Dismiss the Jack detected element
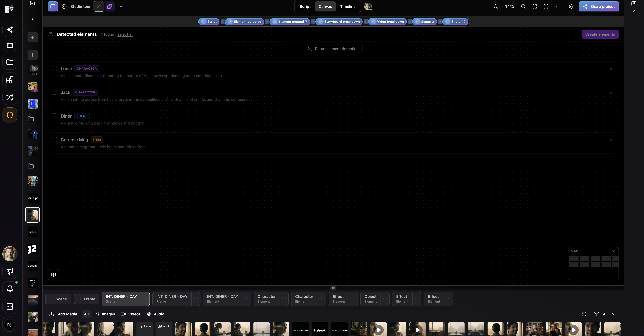The height and width of the screenshot is (336, 644). click(x=611, y=93)
